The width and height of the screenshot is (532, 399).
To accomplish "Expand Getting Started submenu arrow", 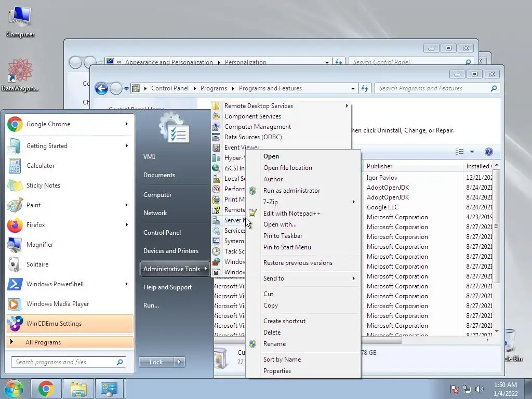I will pyautogui.click(x=127, y=146).
